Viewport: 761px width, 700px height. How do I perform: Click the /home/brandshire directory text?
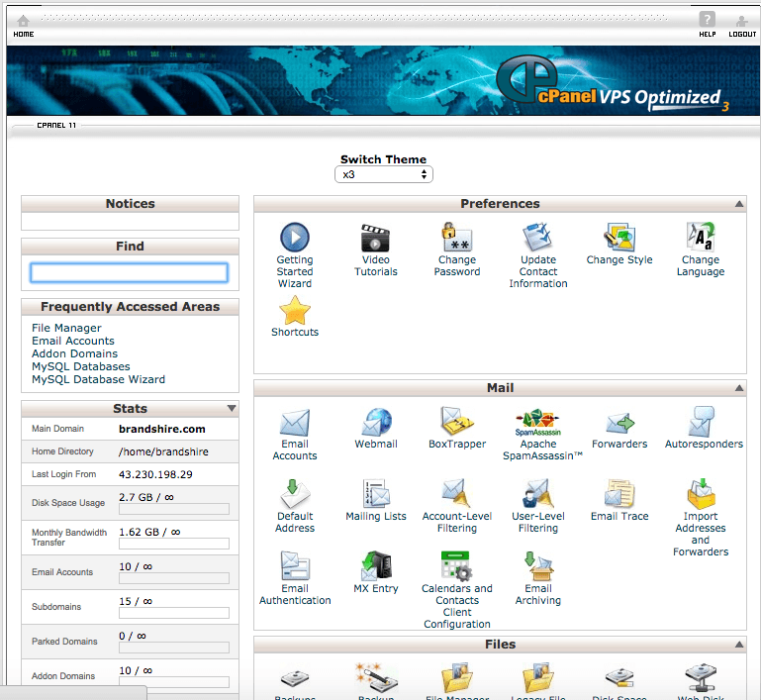coord(163,451)
